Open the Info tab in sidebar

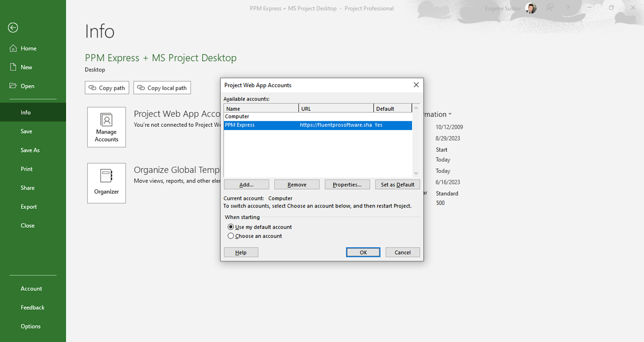pos(33,112)
